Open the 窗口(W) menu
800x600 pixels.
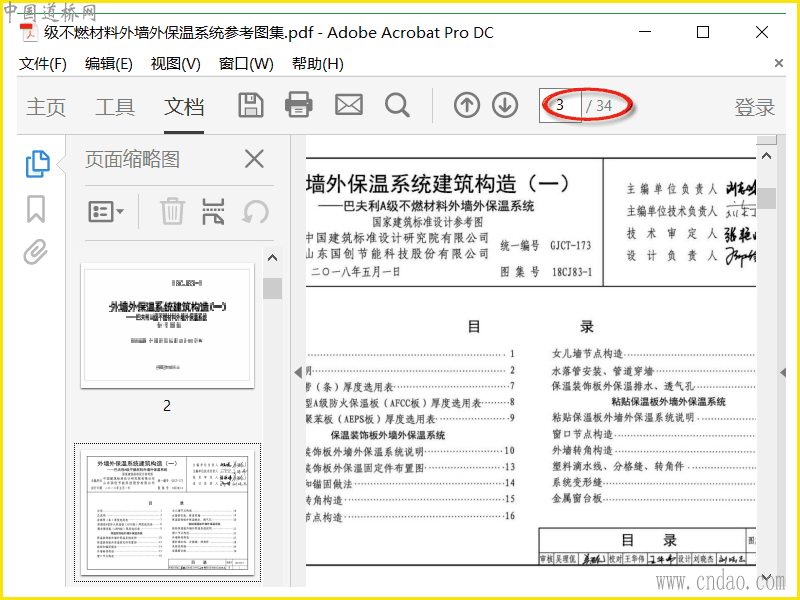point(246,64)
